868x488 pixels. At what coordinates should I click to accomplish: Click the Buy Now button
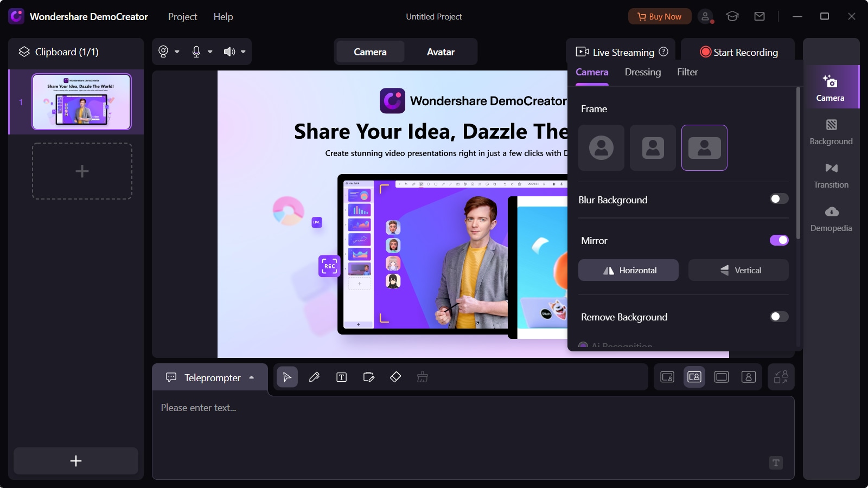click(x=659, y=16)
